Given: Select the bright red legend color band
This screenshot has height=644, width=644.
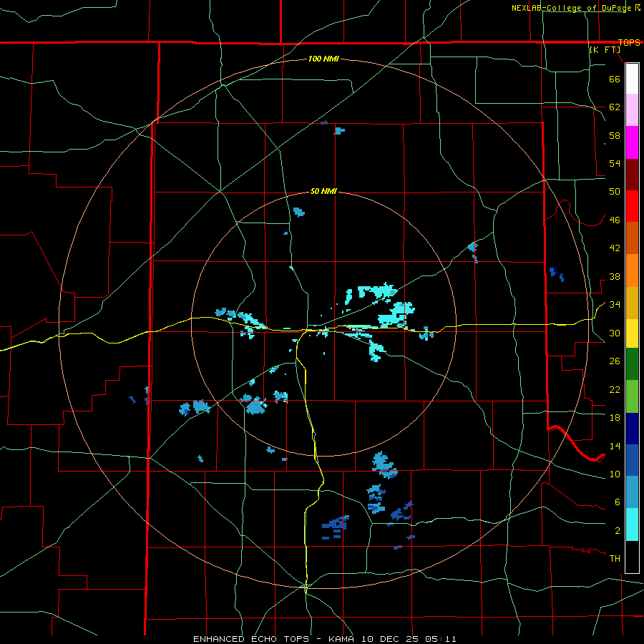Looking at the screenshot, I should (632, 206).
